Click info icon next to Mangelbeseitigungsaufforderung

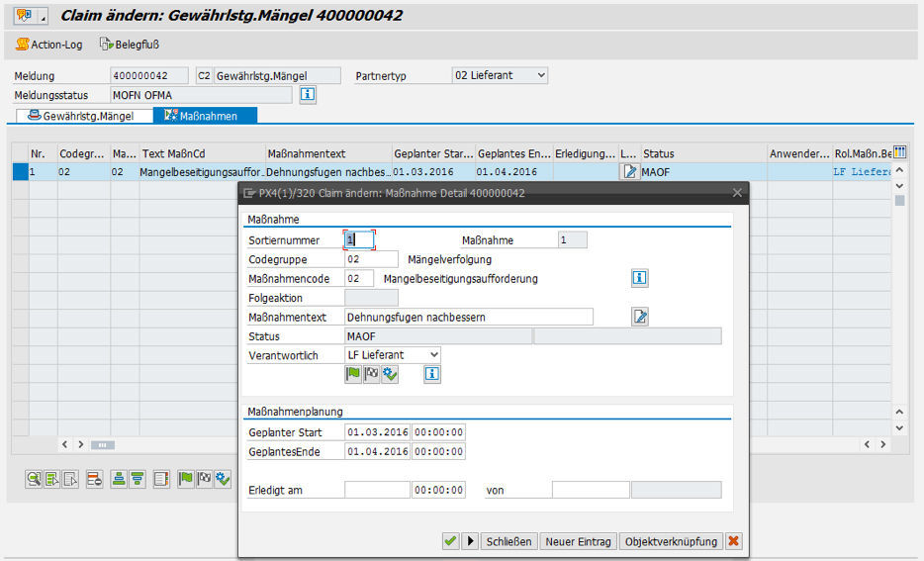tap(640, 278)
